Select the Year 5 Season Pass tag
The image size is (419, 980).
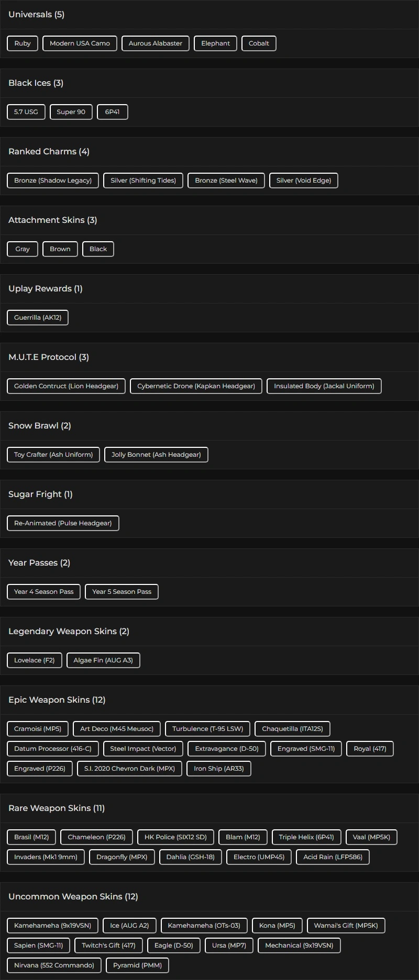[x=122, y=592]
